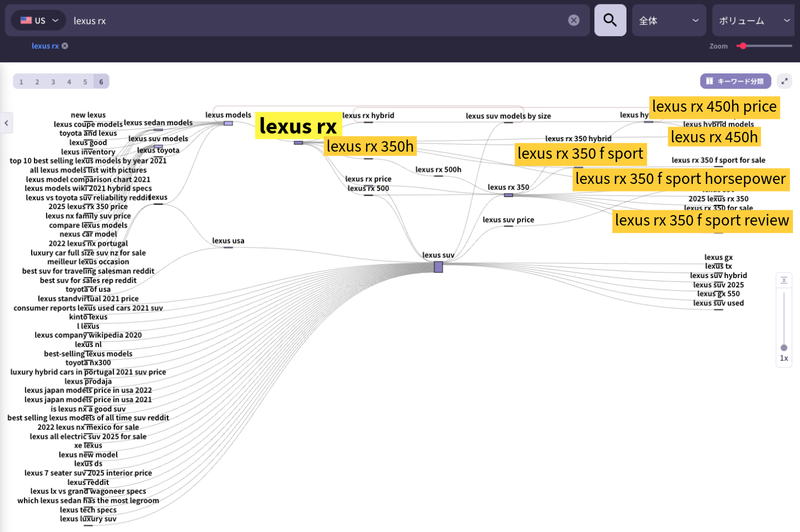
Task: Click the lexus suv node square
Action: coord(438,267)
